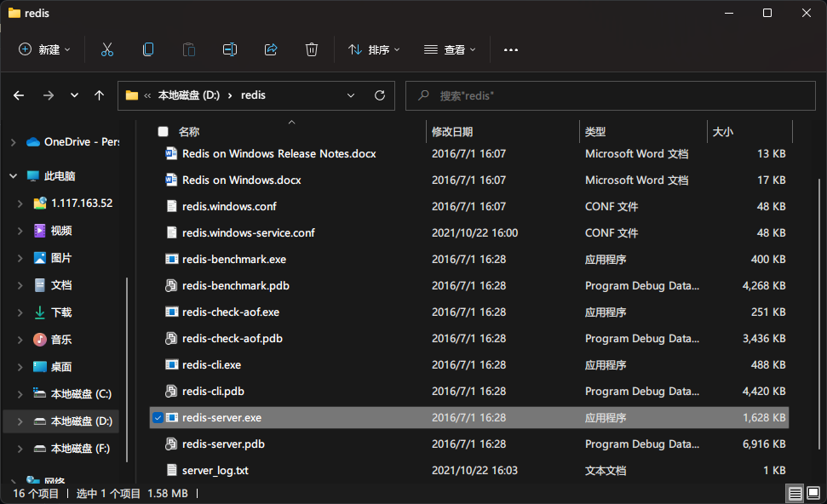Go up one folder level arrow
This screenshot has width=827, height=504.
[x=99, y=95]
